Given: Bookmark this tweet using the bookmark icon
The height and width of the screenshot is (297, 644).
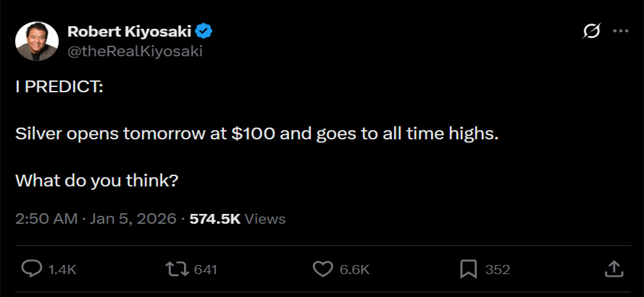Looking at the screenshot, I should pos(468,269).
